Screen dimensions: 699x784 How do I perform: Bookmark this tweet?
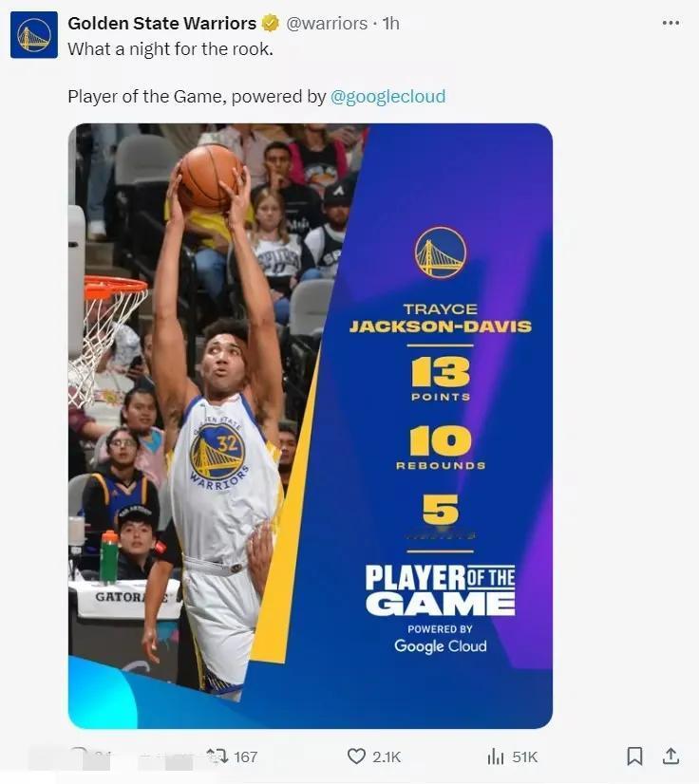tap(634, 756)
